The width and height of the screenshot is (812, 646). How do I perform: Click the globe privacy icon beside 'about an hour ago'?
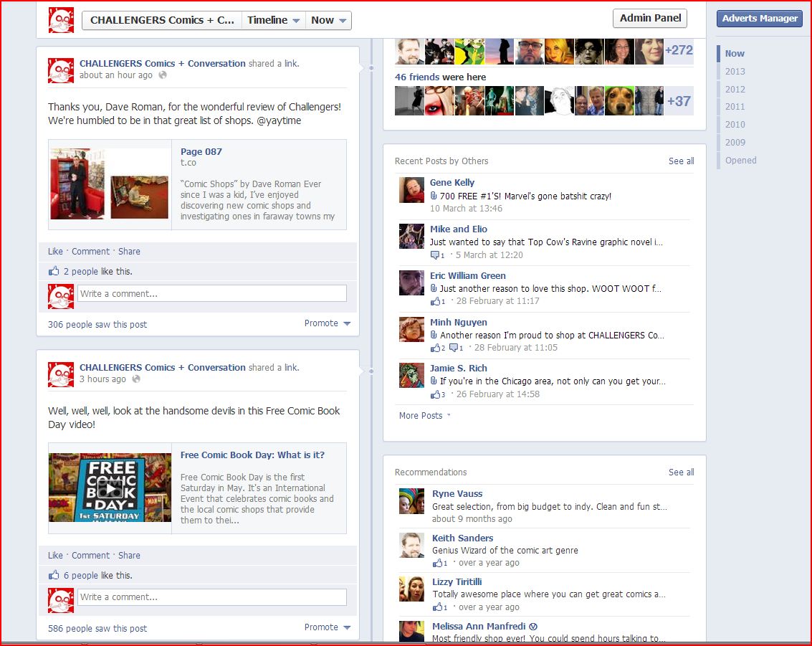(x=163, y=75)
